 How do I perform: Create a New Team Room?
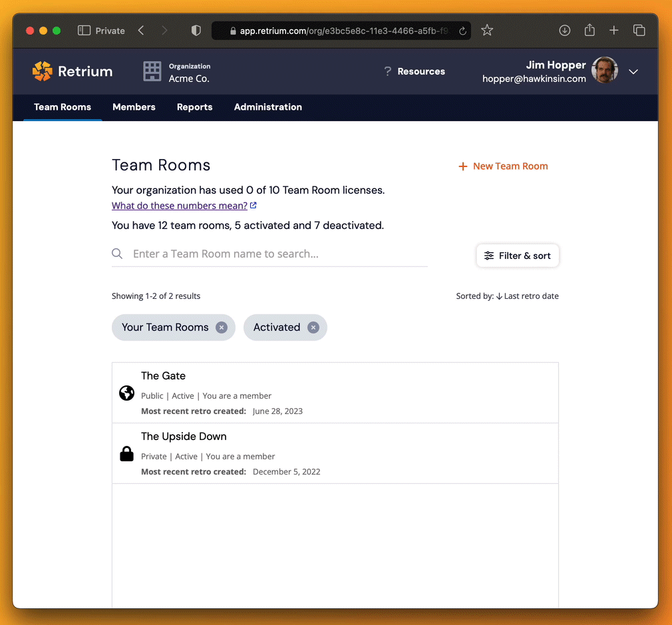tap(503, 166)
